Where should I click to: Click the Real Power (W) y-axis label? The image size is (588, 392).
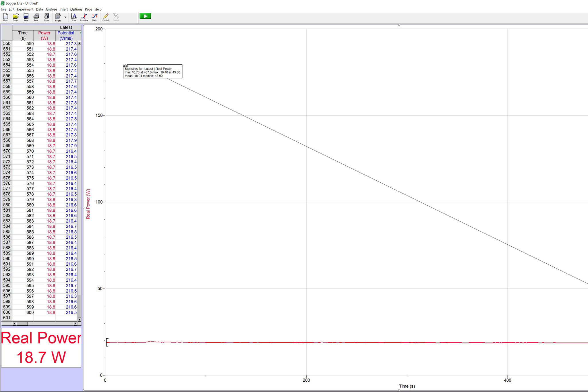point(88,204)
